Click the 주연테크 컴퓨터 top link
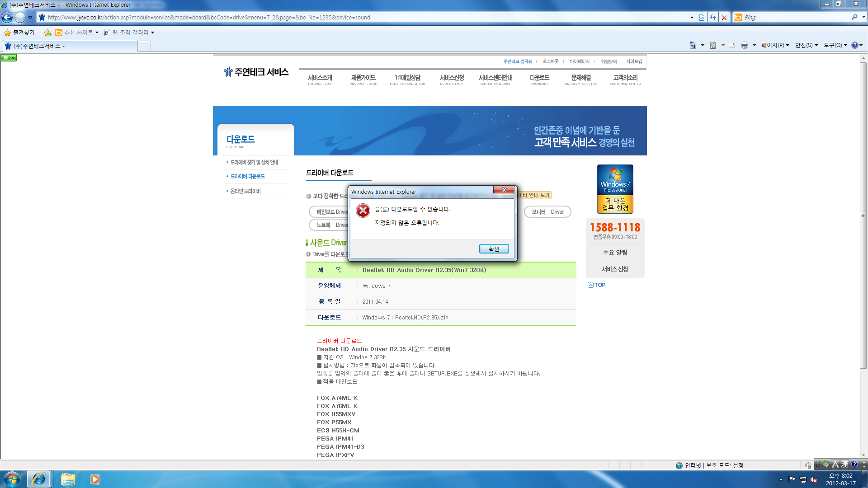The image size is (868, 488). [x=518, y=61]
